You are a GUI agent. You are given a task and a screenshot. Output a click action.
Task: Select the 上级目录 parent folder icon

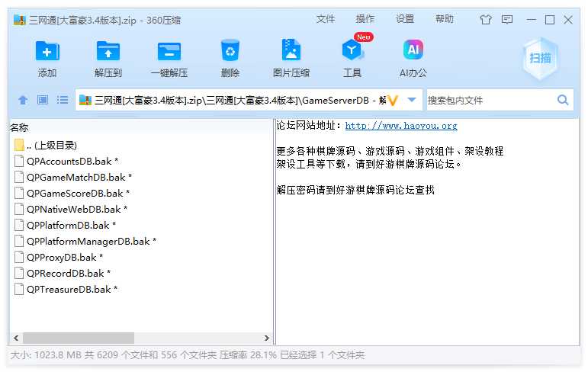tap(19, 145)
